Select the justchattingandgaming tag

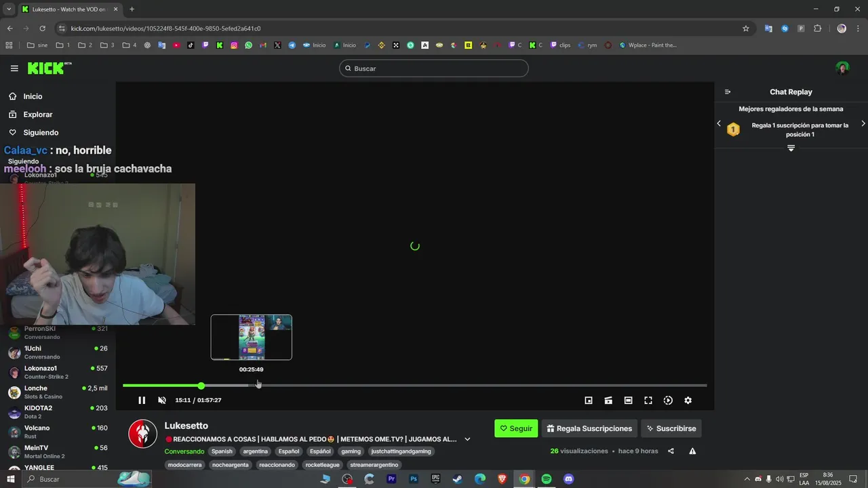point(401,451)
